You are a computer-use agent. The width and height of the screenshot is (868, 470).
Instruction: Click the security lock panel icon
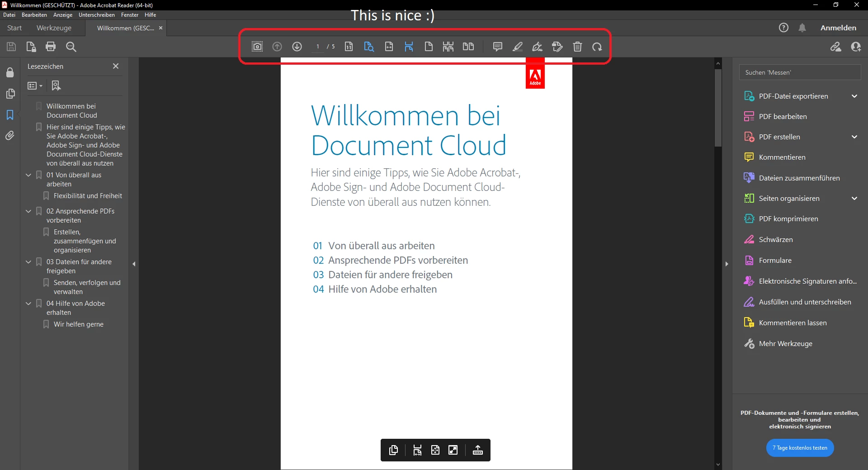(10, 72)
